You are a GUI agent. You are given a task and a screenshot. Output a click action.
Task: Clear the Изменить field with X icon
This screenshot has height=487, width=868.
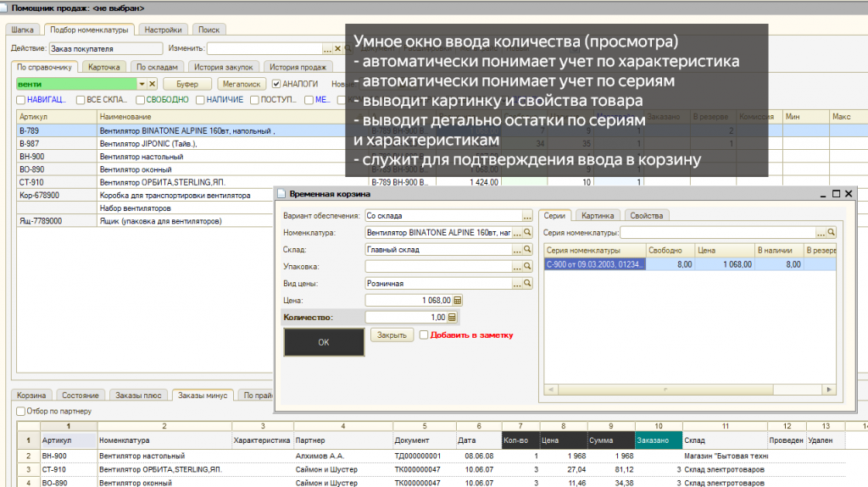click(337, 49)
